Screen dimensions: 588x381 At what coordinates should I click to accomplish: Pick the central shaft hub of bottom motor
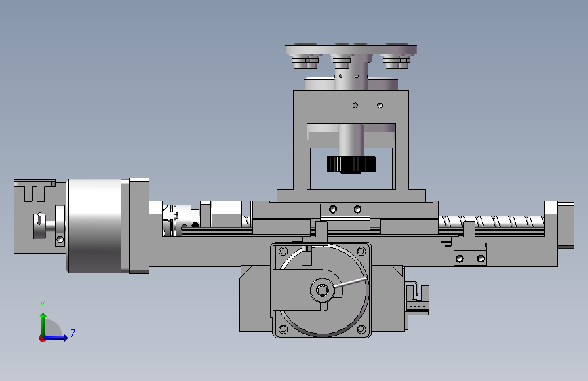[x=322, y=290]
